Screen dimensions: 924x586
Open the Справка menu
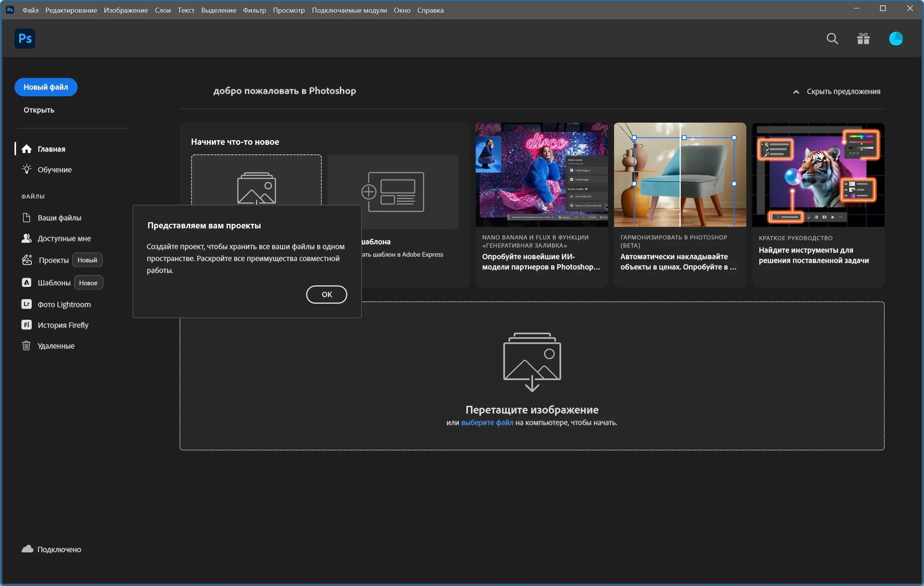(431, 10)
